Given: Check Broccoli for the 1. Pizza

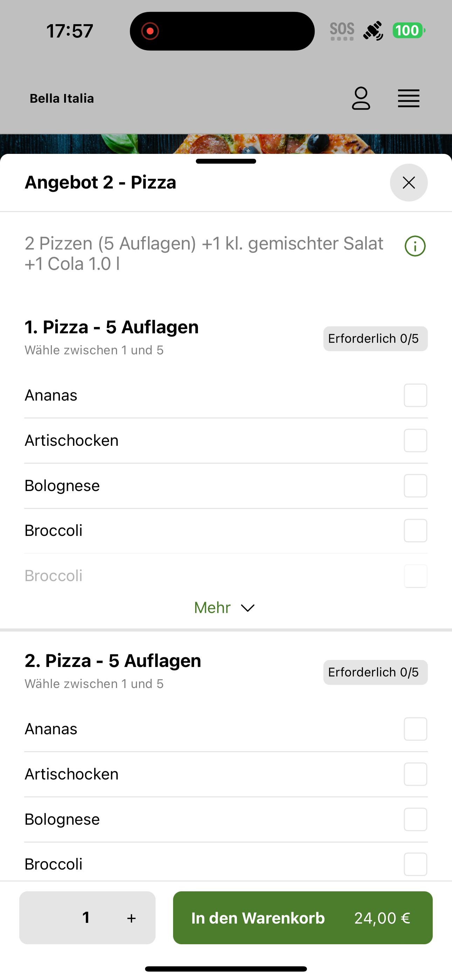Looking at the screenshot, I should 416,531.
